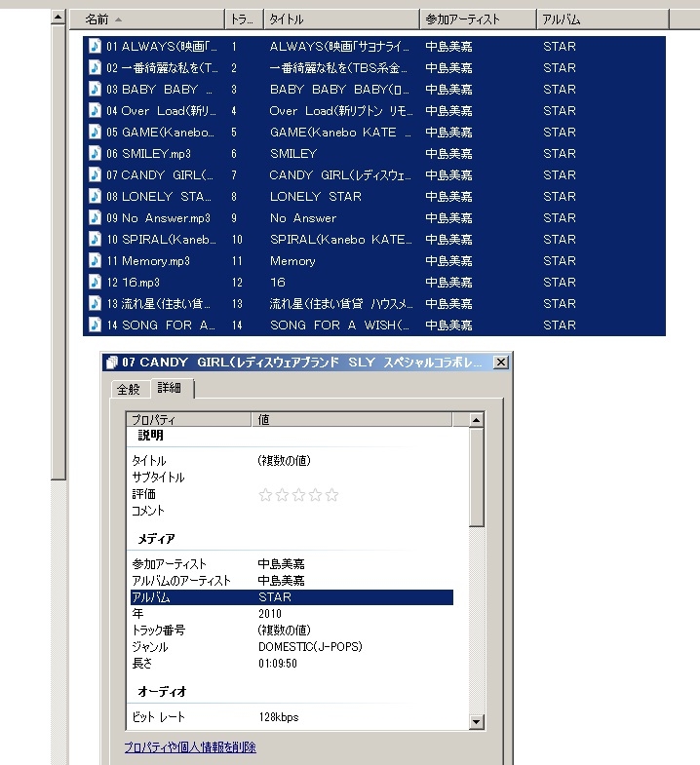The image size is (700, 765).
Task: Click music file icon for 07 CANDY GIRL
Action: [x=95, y=174]
